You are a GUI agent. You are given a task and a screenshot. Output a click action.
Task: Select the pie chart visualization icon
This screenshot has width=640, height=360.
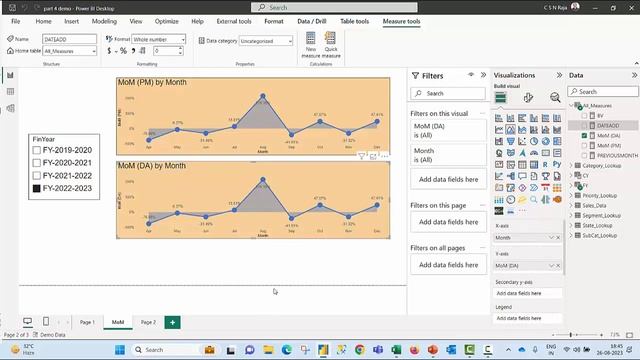point(534,141)
